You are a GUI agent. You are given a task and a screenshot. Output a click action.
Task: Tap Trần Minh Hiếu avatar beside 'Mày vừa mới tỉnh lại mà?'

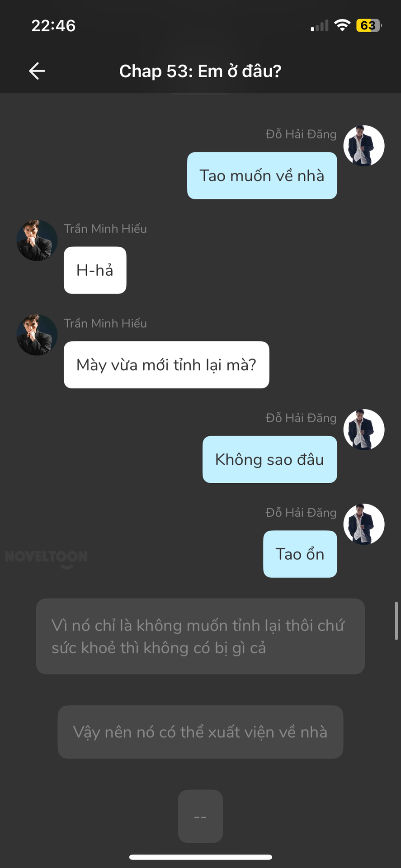[37, 335]
